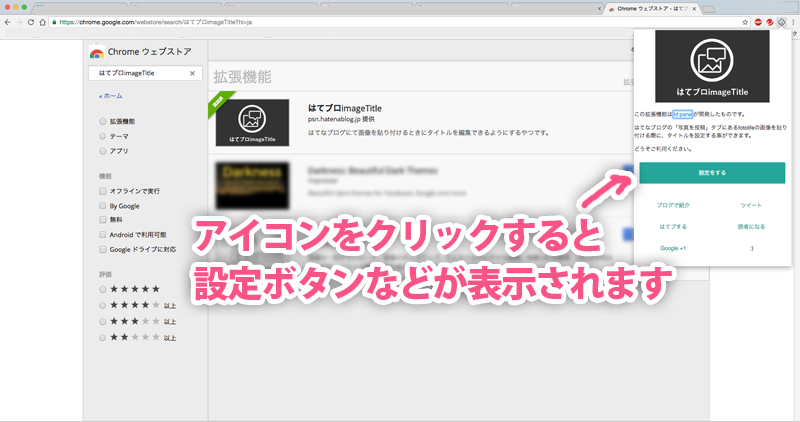Select the five-star rating filter
This screenshot has height=422, width=800.
pos(103,289)
